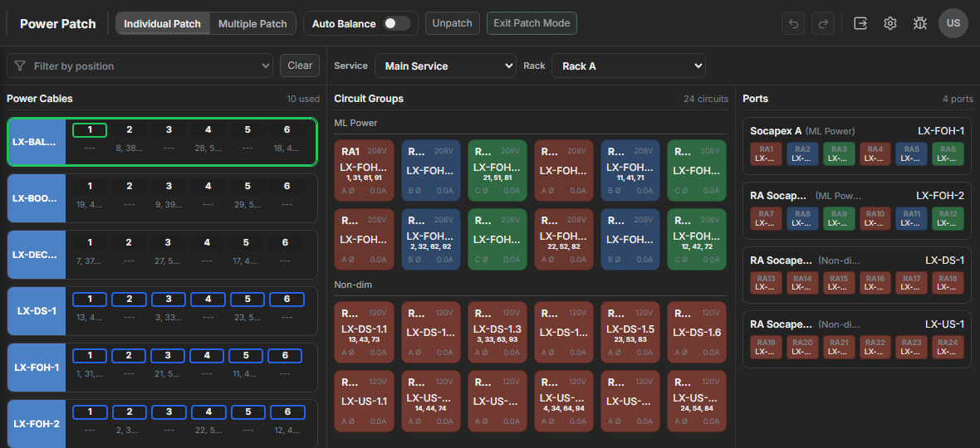This screenshot has height=448, width=980.
Task: Toggle the Auto Balance switch
Action: (397, 24)
